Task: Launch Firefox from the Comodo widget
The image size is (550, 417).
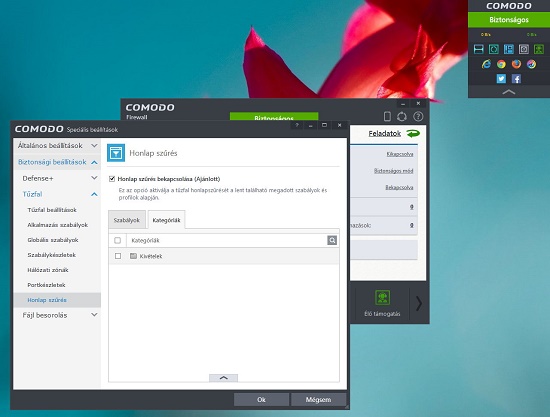Action: 516,64
